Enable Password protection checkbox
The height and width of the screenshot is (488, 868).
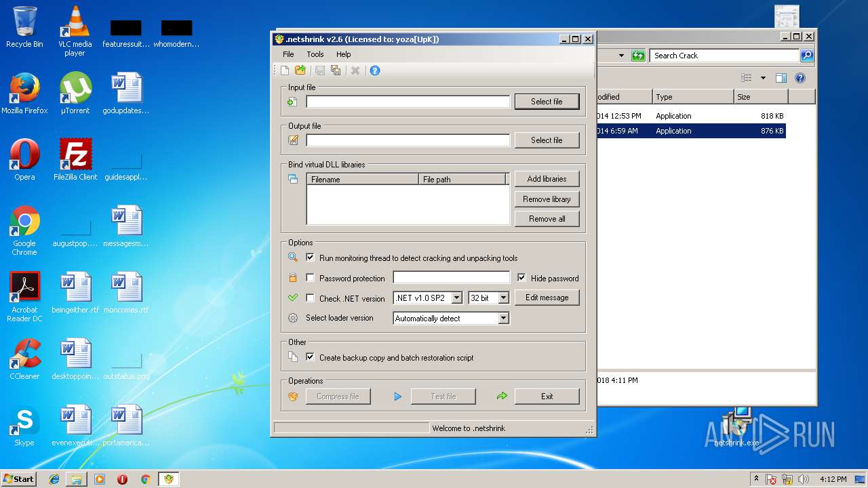point(310,278)
